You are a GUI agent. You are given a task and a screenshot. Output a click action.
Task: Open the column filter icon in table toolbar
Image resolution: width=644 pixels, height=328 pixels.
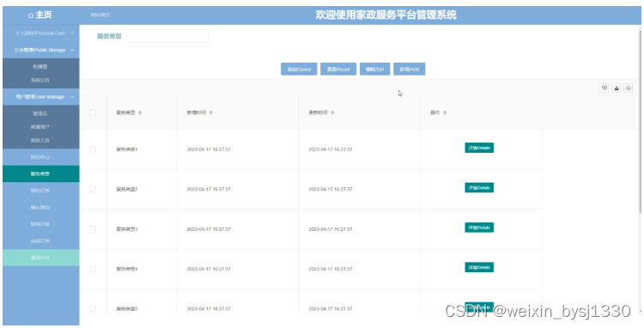tap(605, 88)
